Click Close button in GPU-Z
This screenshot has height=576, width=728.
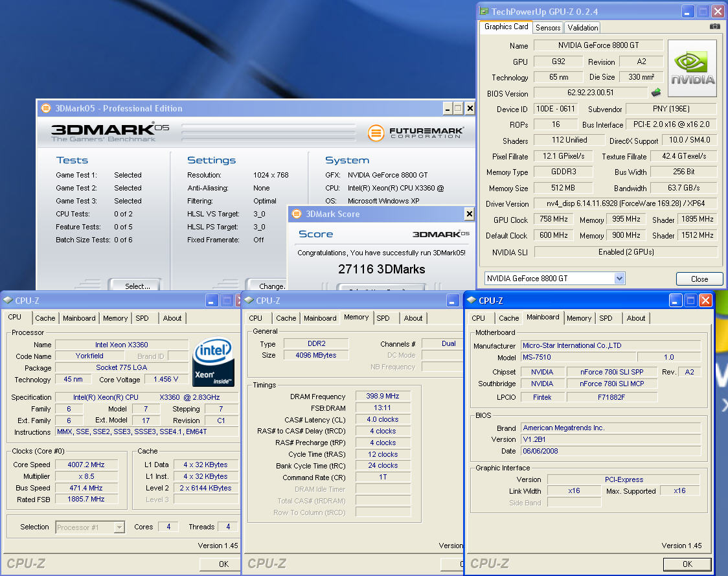point(700,279)
